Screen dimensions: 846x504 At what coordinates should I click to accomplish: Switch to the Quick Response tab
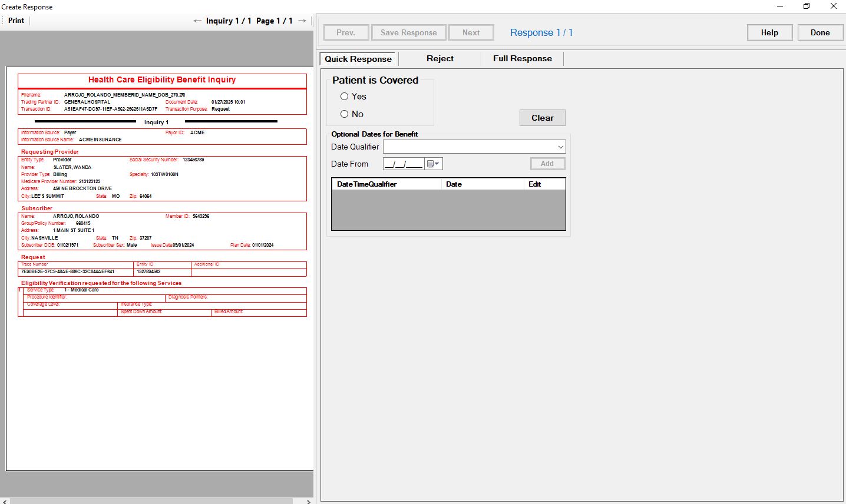[358, 59]
